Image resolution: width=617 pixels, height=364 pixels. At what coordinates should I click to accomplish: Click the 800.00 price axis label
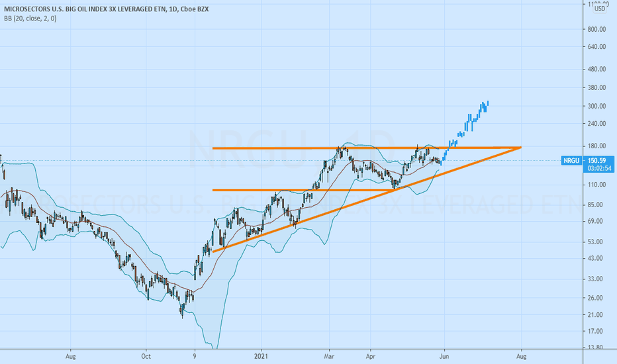tap(596, 29)
